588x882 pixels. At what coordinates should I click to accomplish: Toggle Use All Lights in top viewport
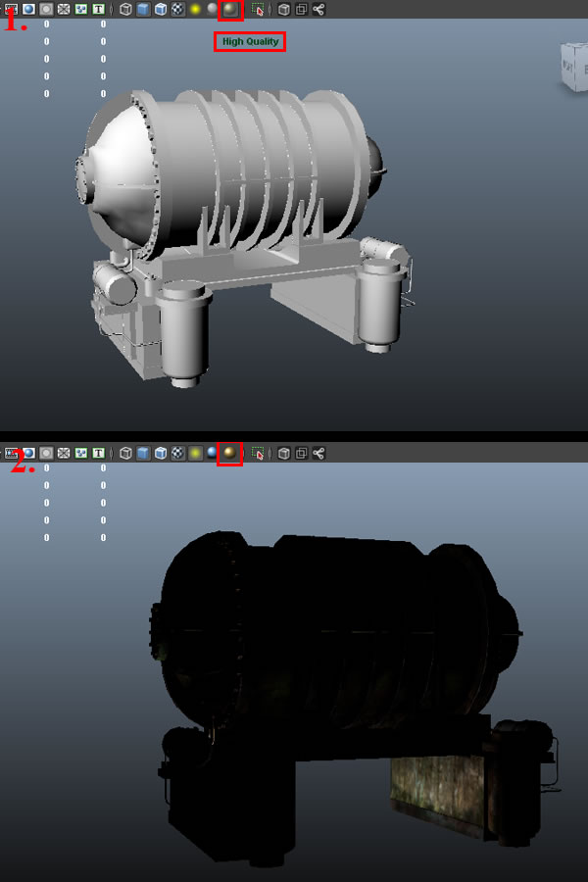195,9
